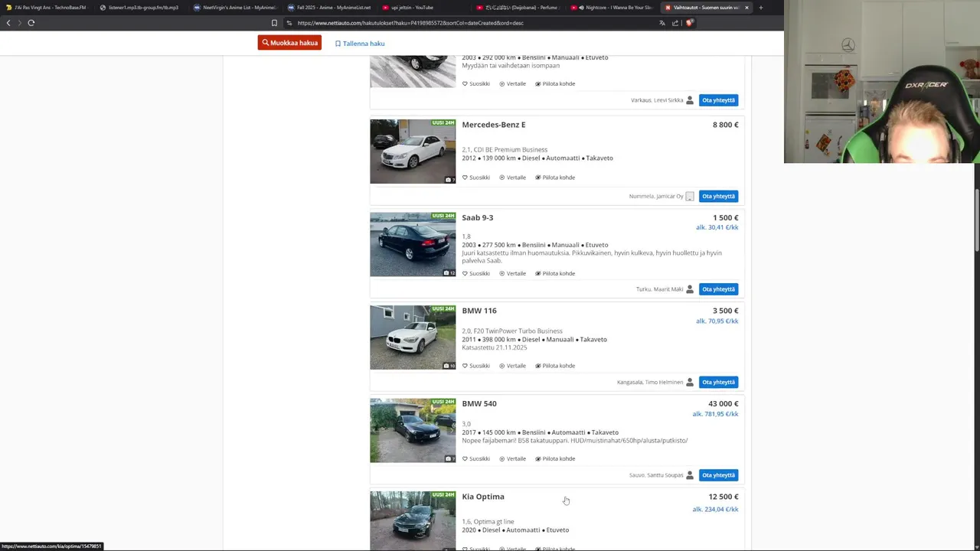Open the Saab 9-3 car photo

[x=413, y=244]
